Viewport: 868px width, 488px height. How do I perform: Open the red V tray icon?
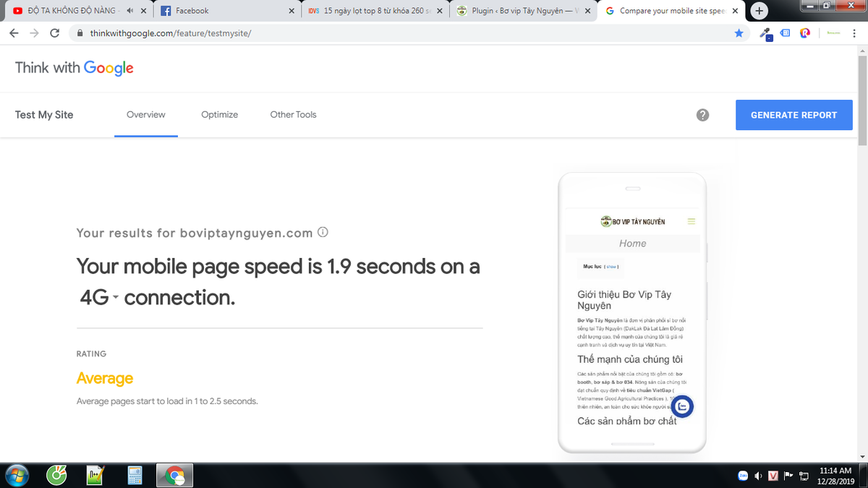(773, 475)
